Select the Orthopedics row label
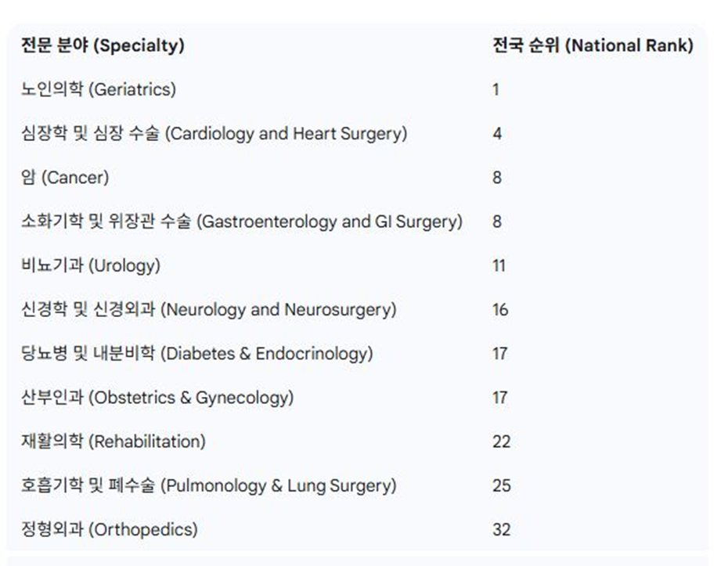Viewport: 728px width, 566px height. pos(110,529)
